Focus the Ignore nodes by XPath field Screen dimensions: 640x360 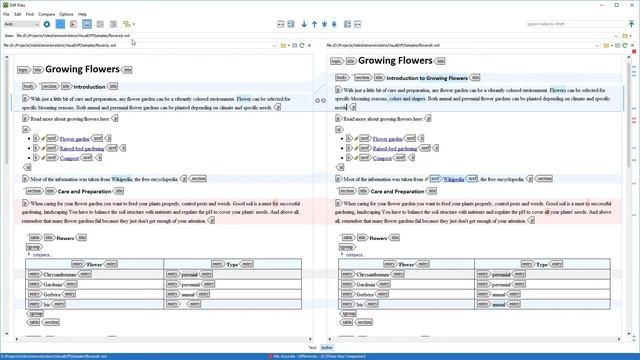click(x=576, y=24)
